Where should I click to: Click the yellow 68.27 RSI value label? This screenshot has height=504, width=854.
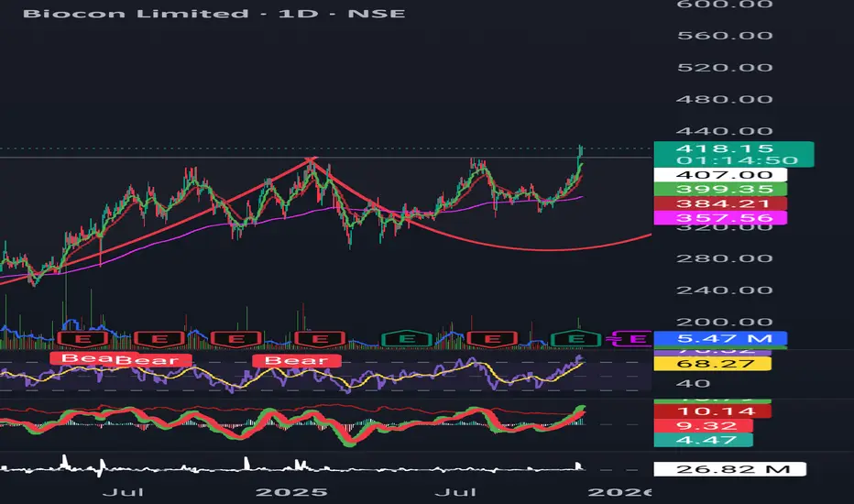(712, 364)
